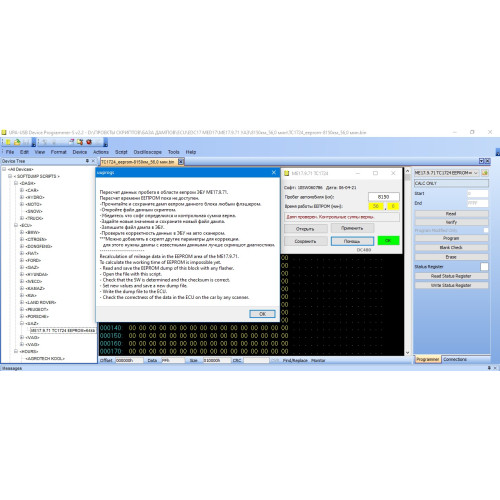Screen dimensions: 500x500
Task: Click the panel dropdown arrow icon at top right
Action: 481,161
